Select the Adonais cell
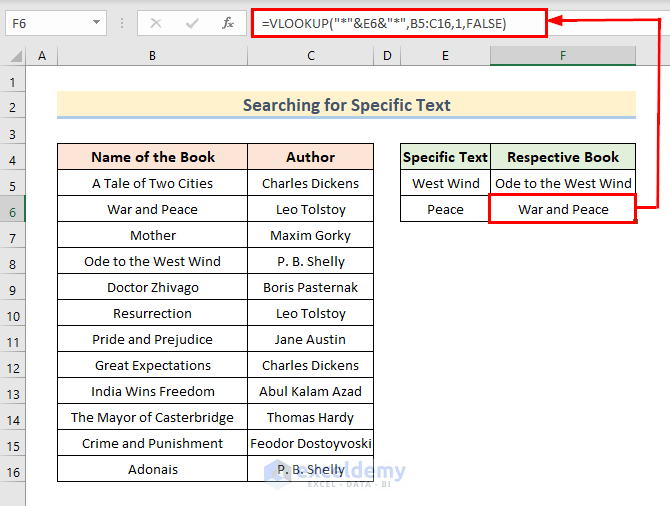This screenshot has height=506, width=670. 153,469
